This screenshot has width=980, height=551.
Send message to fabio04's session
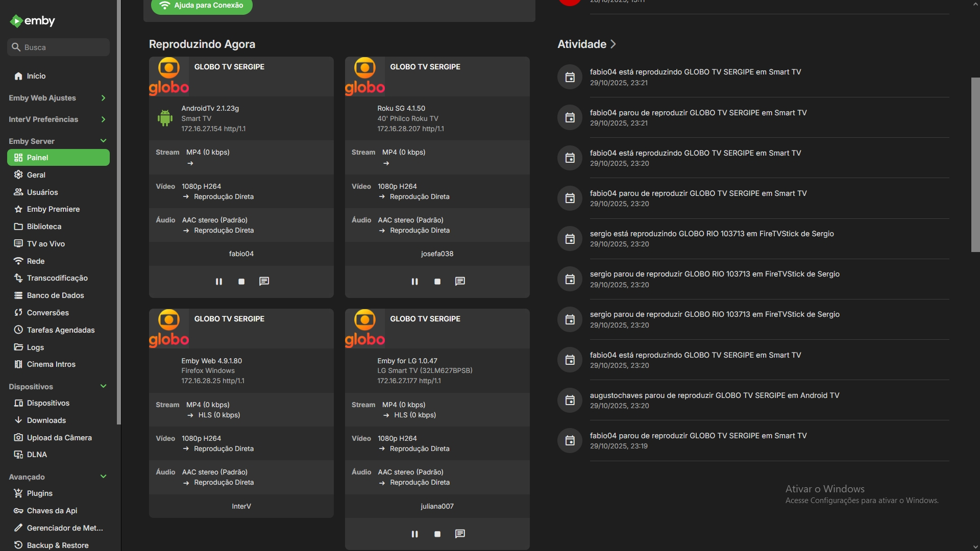[x=264, y=282]
